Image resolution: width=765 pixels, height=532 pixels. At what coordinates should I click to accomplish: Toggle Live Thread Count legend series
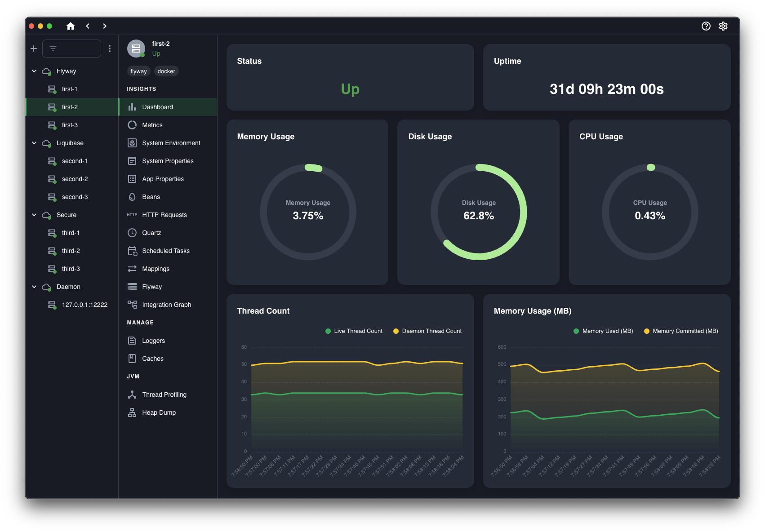(x=354, y=331)
